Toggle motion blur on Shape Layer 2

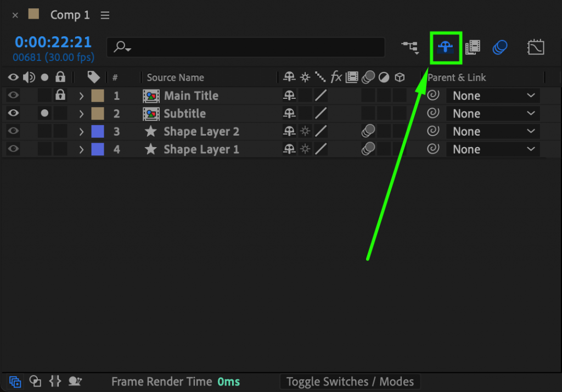[x=368, y=131]
